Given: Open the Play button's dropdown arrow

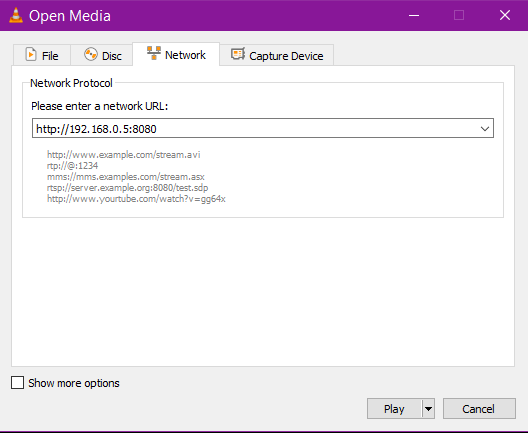Looking at the screenshot, I should click(x=428, y=409).
